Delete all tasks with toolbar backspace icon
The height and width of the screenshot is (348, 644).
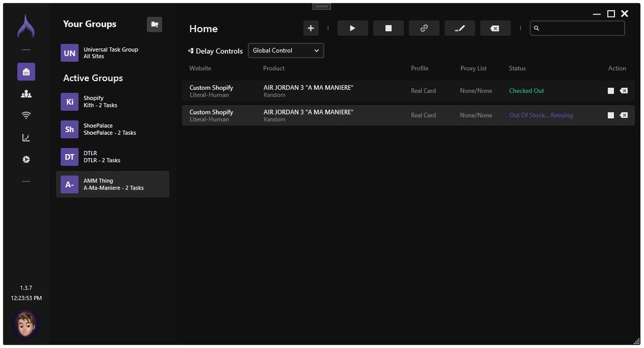pyautogui.click(x=495, y=28)
